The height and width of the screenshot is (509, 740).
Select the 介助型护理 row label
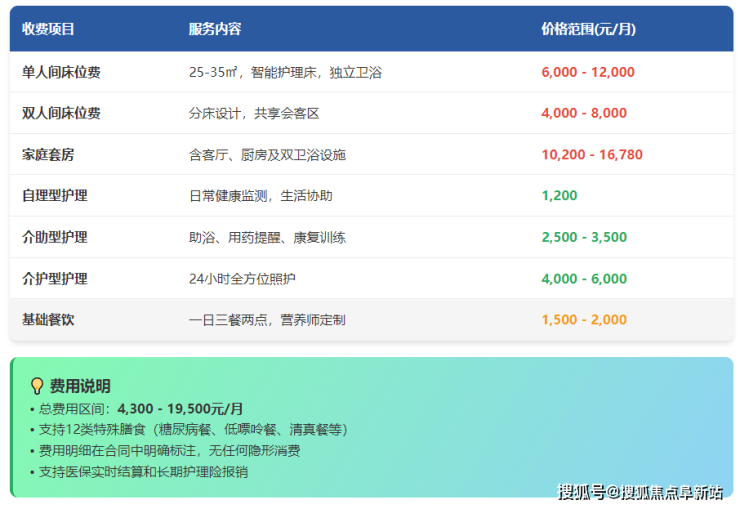coord(54,237)
